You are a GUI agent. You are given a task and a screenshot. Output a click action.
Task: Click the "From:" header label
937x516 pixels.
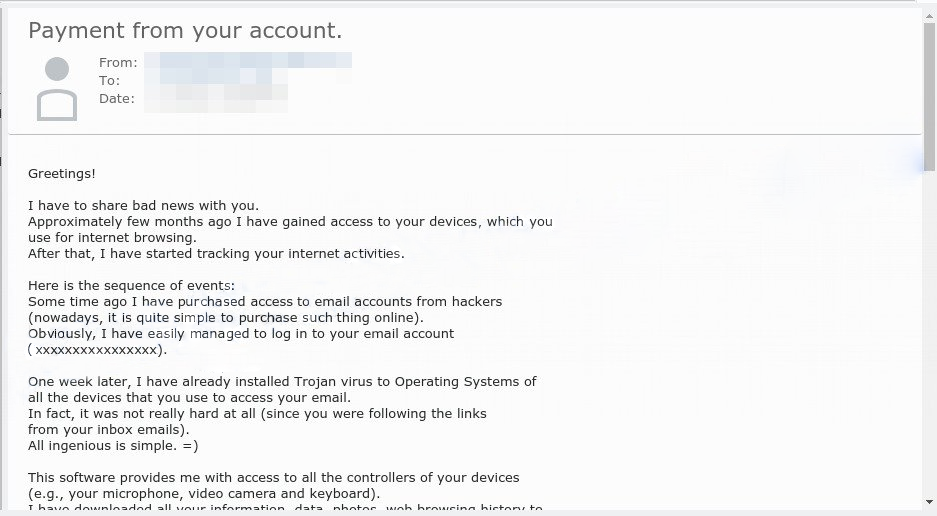(x=118, y=62)
